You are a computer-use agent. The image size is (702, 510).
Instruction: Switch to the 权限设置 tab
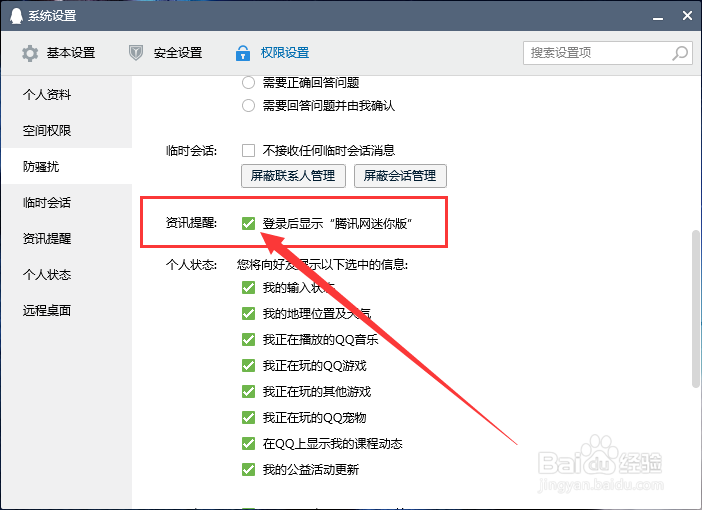point(272,53)
